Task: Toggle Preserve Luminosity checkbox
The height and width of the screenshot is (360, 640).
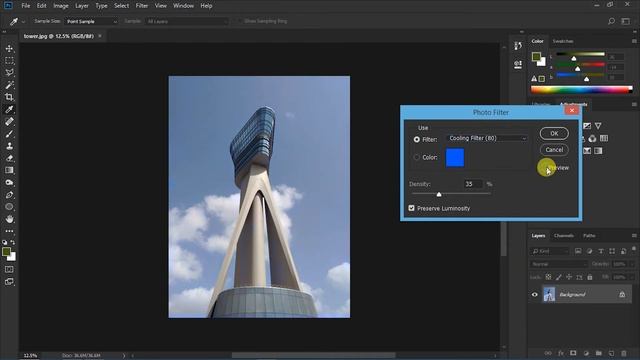Action: point(411,208)
